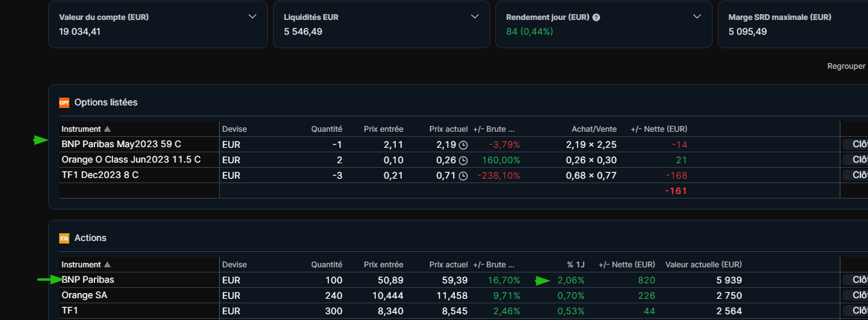The width and height of the screenshot is (868, 320).
Task: Click Valeur actuelle (EUR) column header
Action: click(x=704, y=265)
